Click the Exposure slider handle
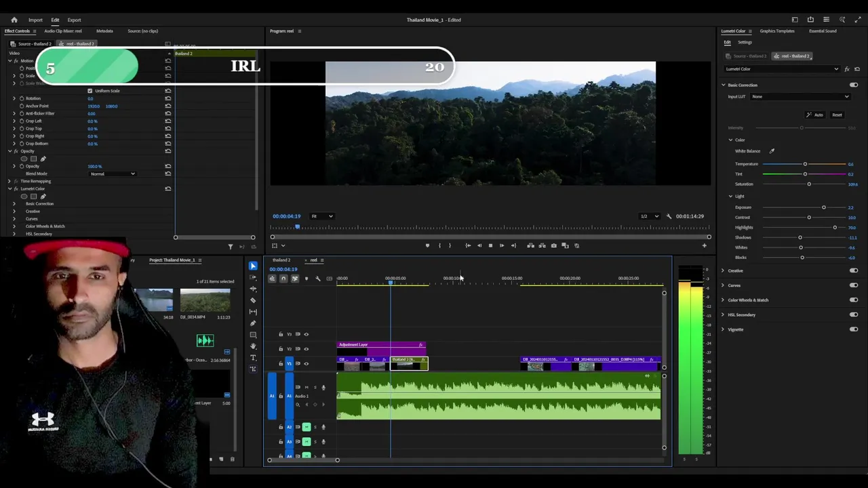Screen dimensions: 868x488 coord(824,207)
